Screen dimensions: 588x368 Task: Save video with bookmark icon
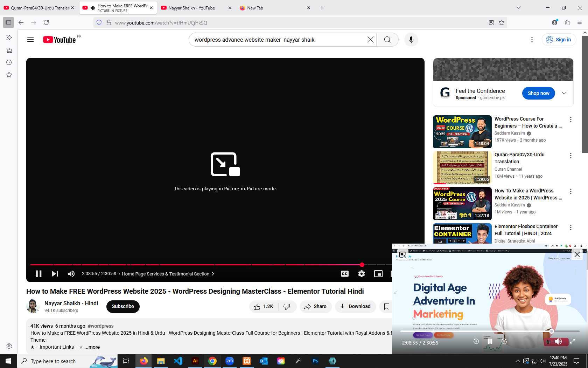[x=386, y=307]
